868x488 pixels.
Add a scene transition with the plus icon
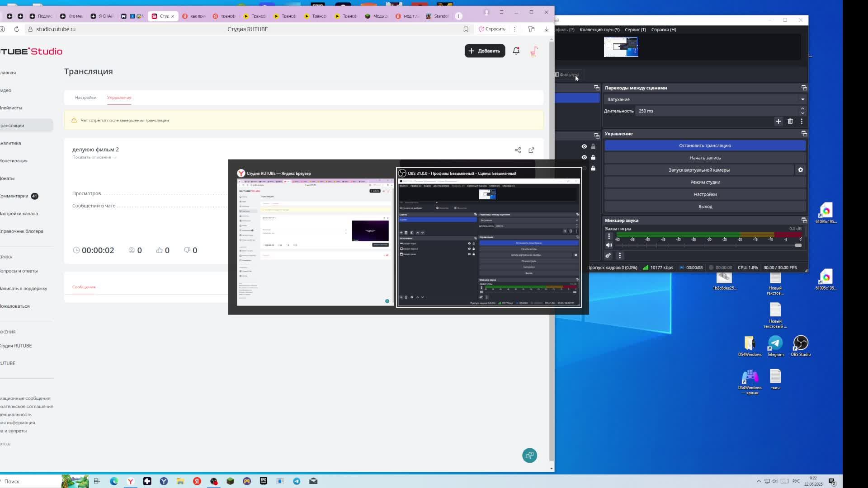(x=778, y=122)
